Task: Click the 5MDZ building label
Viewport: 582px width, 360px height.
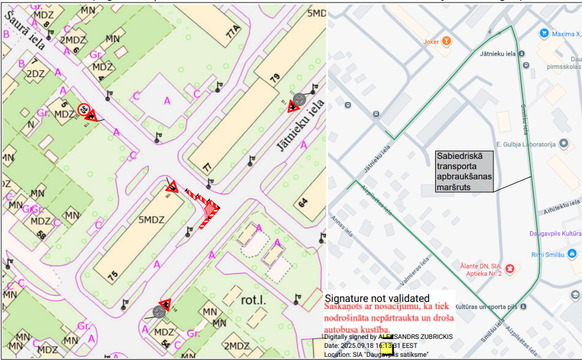Action: [x=151, y=220]
